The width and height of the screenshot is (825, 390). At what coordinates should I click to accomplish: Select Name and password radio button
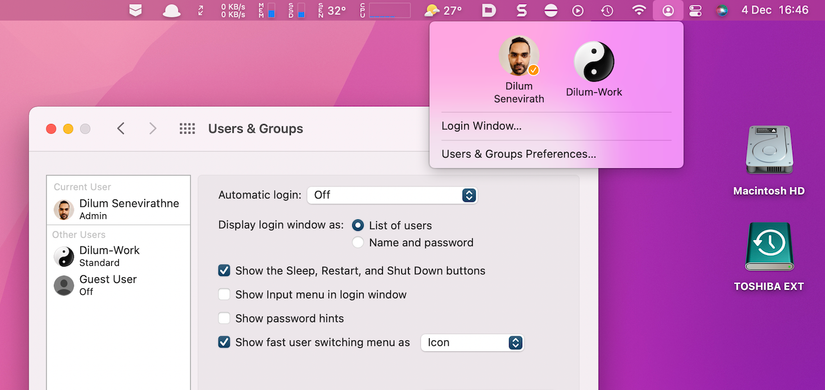coord(358,243)
